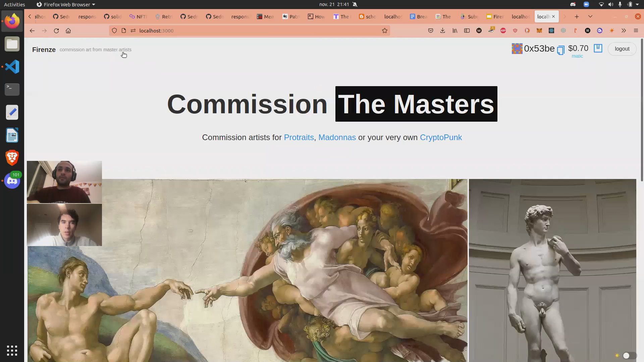Viewport: 644px width, 362px height.
Task: Switch to the 'Subr' tab
Action: (x=470, y=16)
